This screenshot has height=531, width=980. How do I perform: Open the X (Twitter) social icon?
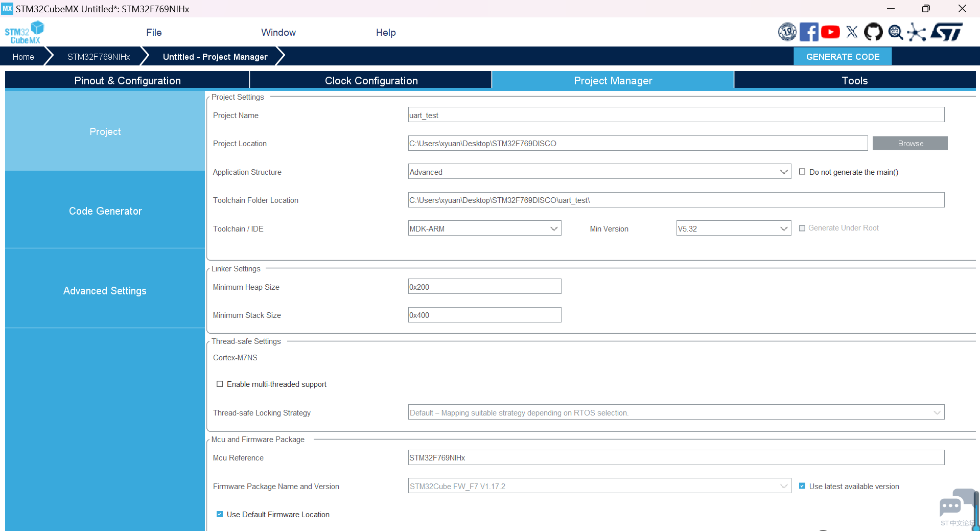pos(852,32)
